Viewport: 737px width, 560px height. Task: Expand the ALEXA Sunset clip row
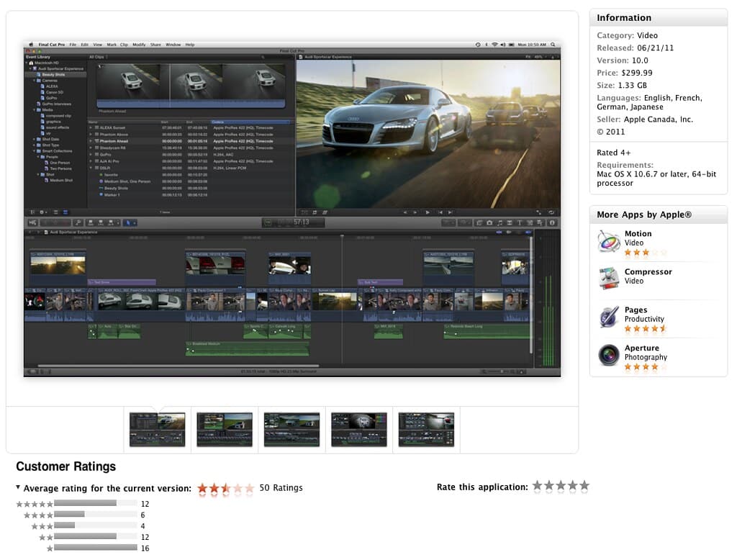point(91,128)
